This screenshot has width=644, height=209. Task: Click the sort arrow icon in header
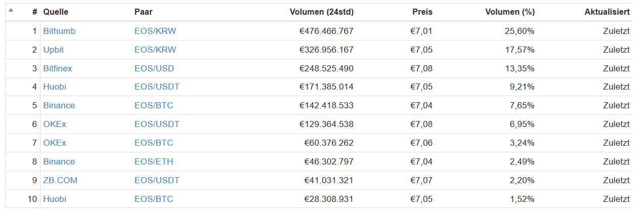pos(11,10)
